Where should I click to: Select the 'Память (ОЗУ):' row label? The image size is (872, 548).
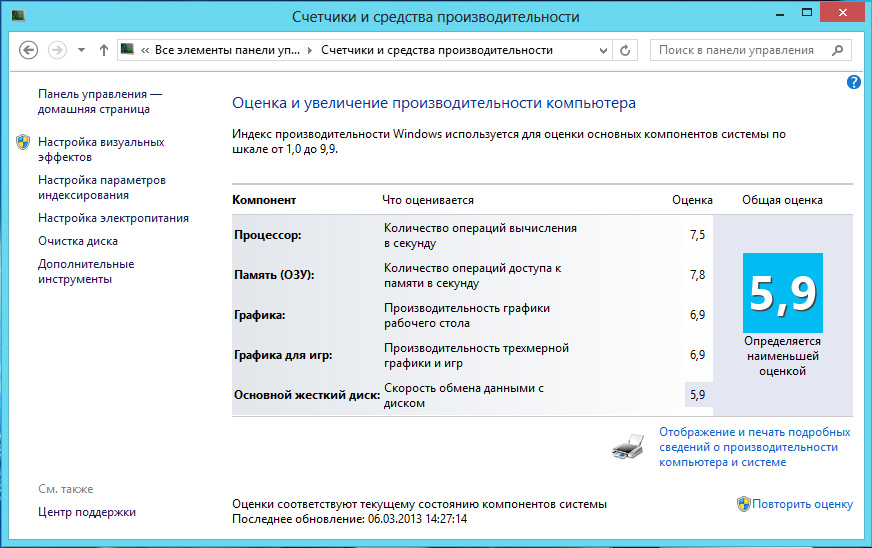274,275
